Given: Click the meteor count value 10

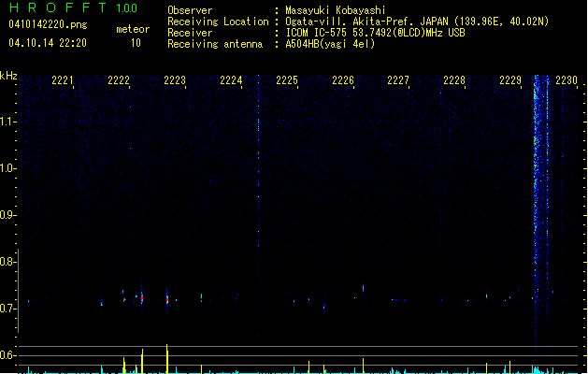Looking at the screenshot, I should click(x=136, y=43).
